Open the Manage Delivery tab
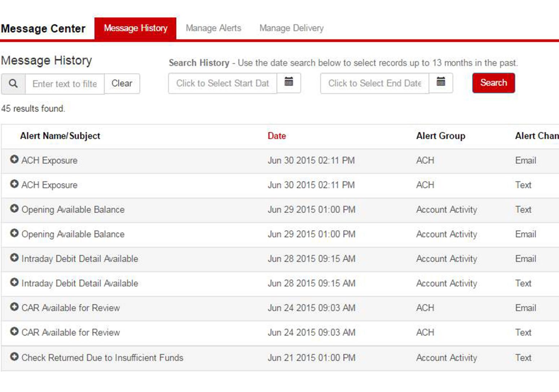 pyautogui.click(x=291, y=28)
